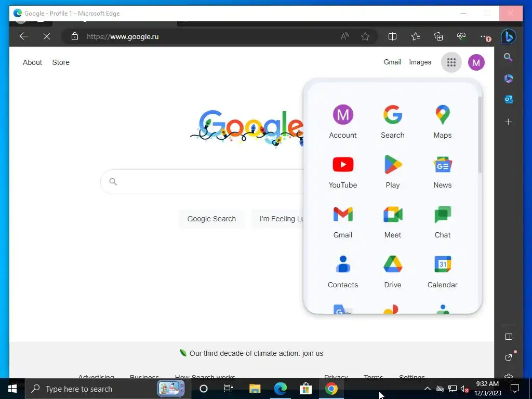Image resolution: width=532 pixels, height=399 pixels.
Task: Open Bing Copilot sidebar button
Action: 508,36
